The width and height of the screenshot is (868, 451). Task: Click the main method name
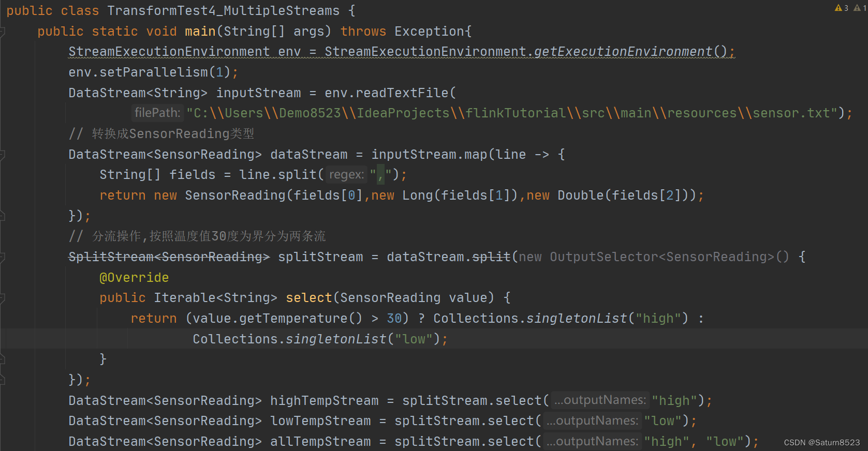pyautogui.click(x=200, y=32)
